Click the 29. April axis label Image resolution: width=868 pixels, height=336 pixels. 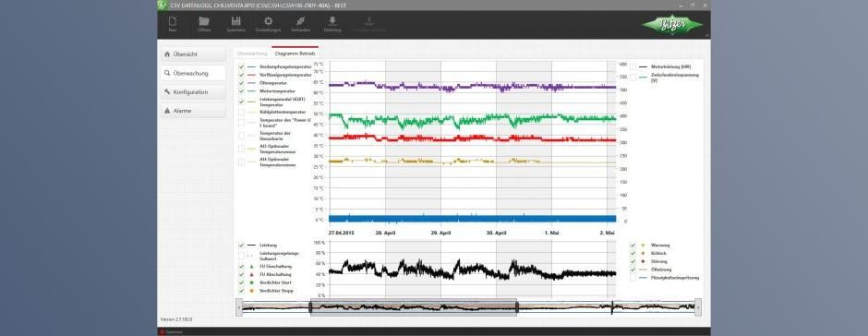pyautogui.click(x=441, y=233)
